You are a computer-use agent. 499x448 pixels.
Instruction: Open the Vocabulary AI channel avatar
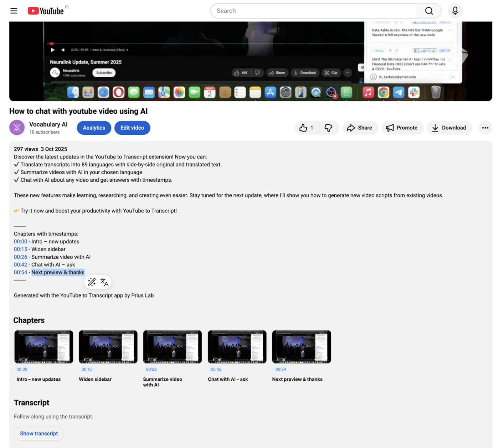pyautogui.click(x=17, y=128)
